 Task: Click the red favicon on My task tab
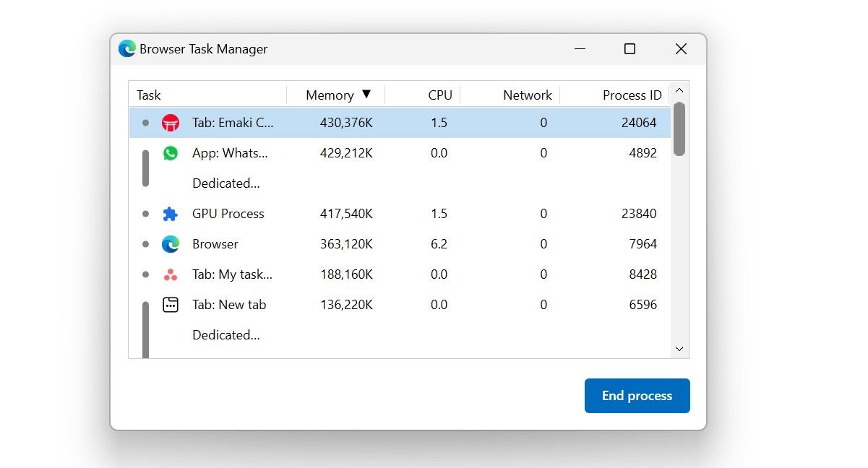pyautogui.click(x=170, y=274)
